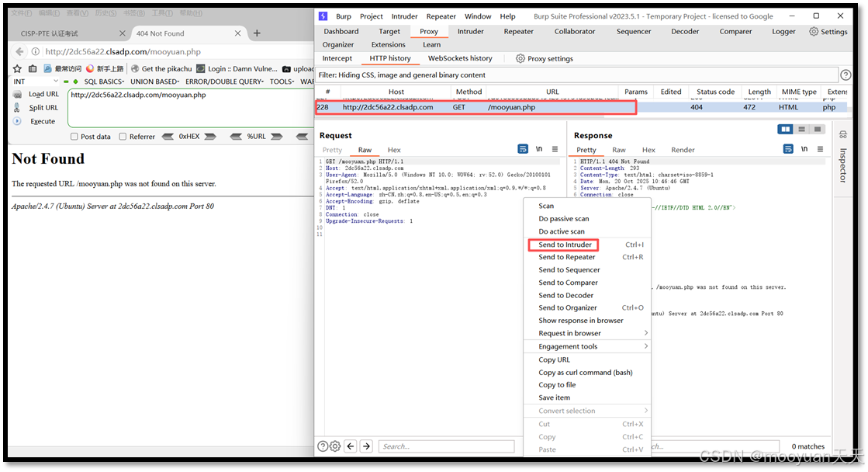This screenshot has height=472, width=868.
Task: Open TOOLS dropdown in HackBar
Action: pos(282,82)
